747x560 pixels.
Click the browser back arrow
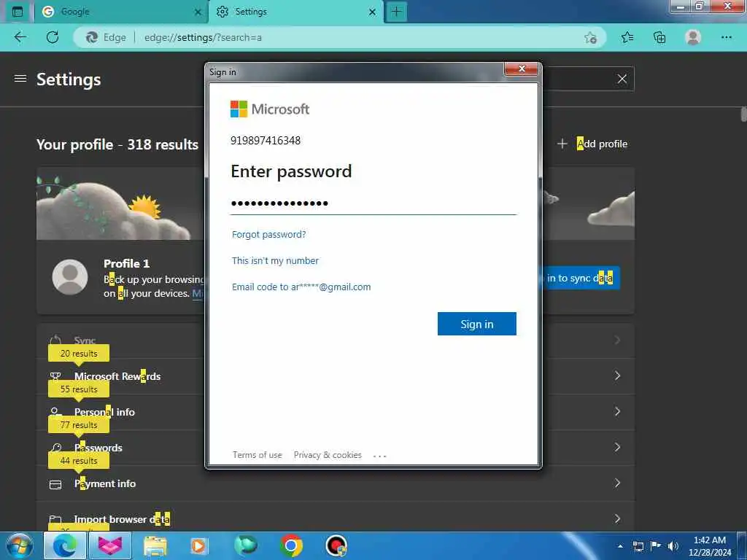(x=20, y=37)
